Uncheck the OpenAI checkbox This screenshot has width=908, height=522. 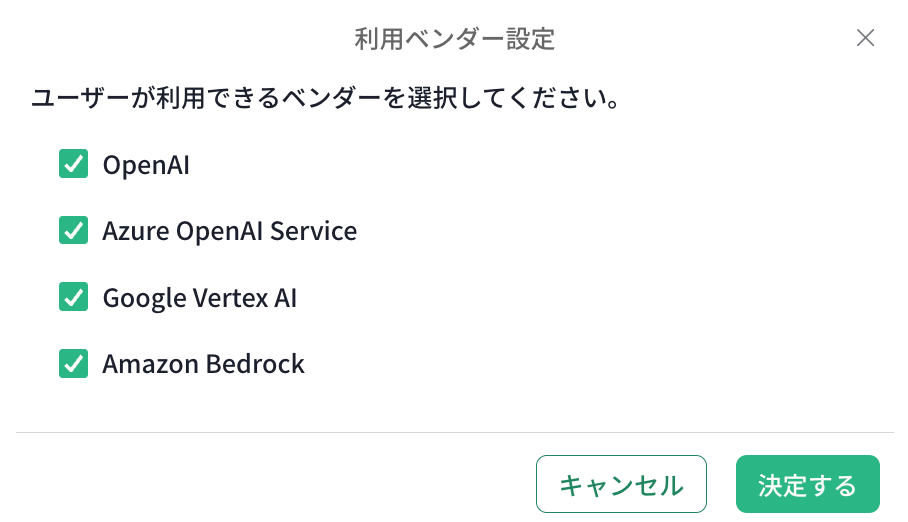click(74, 164)
